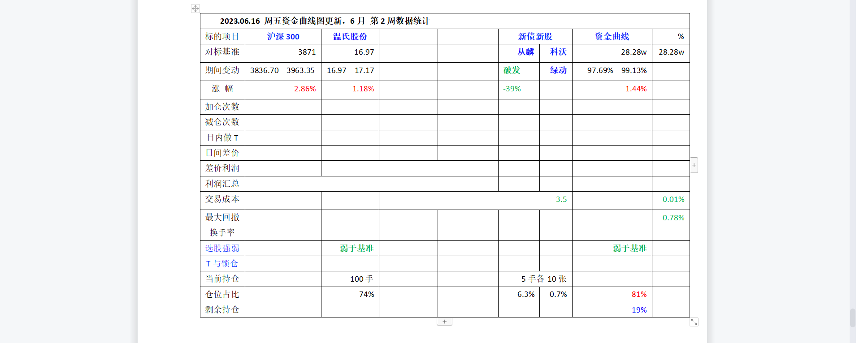Click the add row plus button

pyautogui.click(x=444, y=322)
